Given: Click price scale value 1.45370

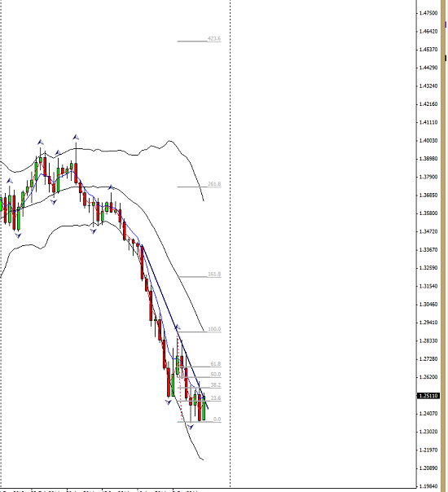Looking at the screenshot, I should (x=428, y=50).
